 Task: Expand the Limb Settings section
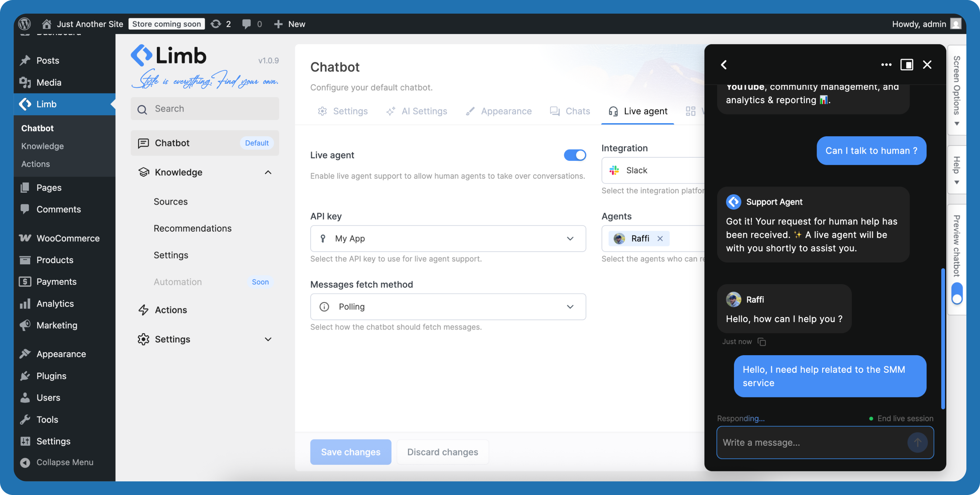click(268, 339)
